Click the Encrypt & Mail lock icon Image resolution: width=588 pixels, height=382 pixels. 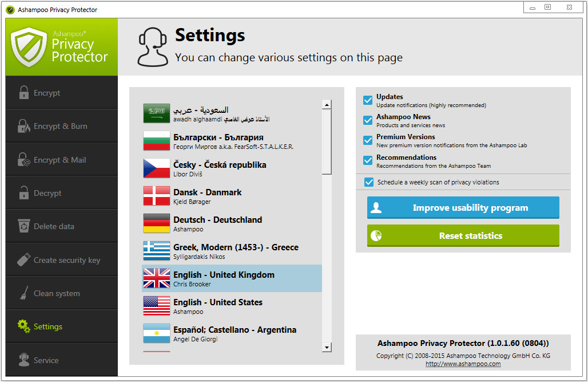pos(23,160)
